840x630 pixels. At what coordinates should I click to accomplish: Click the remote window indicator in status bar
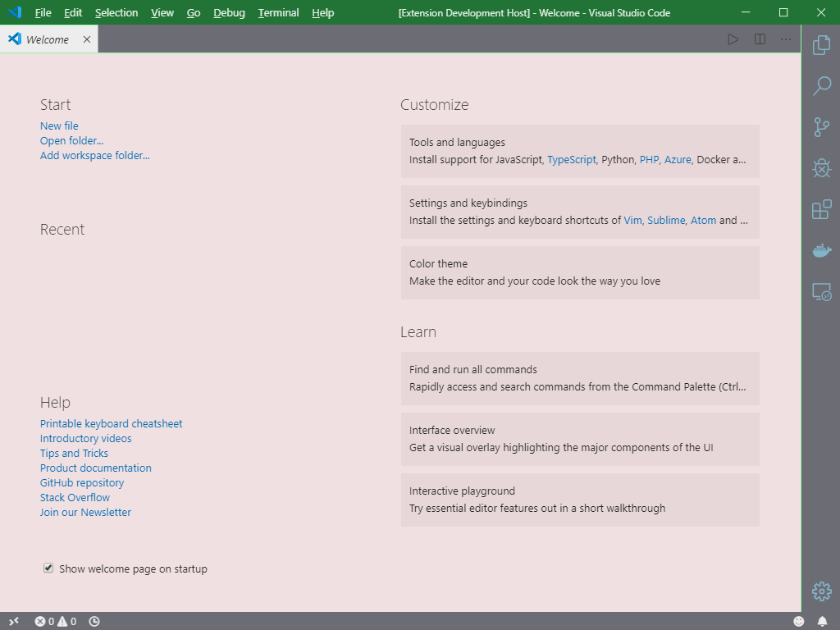15,621
